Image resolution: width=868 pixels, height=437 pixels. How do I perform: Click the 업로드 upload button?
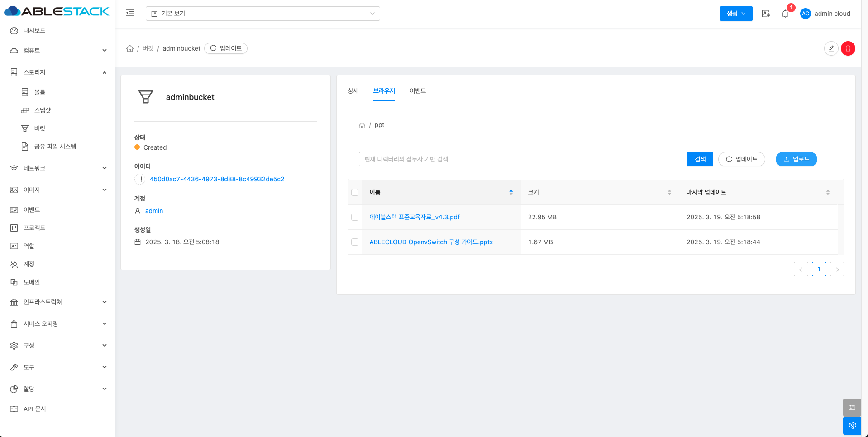[796, 159]
